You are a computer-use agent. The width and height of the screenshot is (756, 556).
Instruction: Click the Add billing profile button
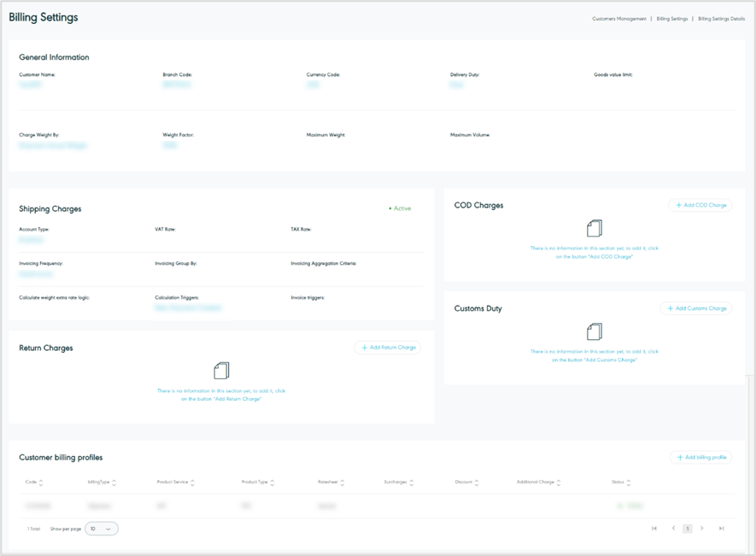700,458
